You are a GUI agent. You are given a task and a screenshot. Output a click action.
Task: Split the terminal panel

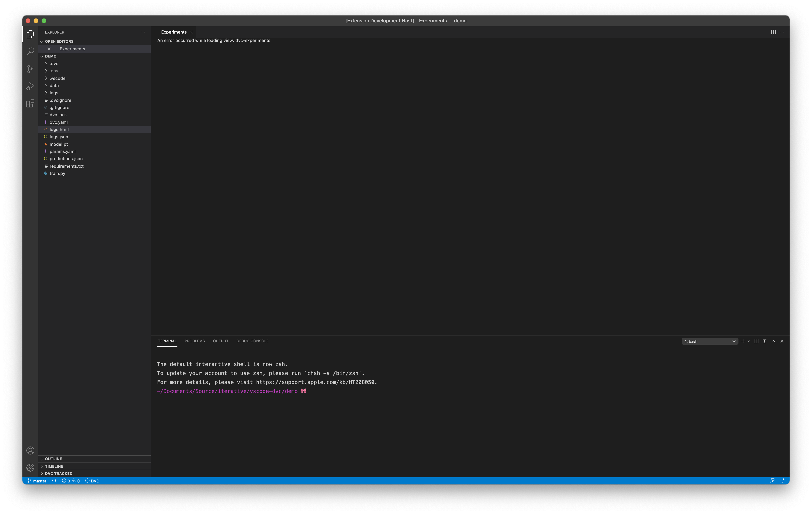point(756,341)
